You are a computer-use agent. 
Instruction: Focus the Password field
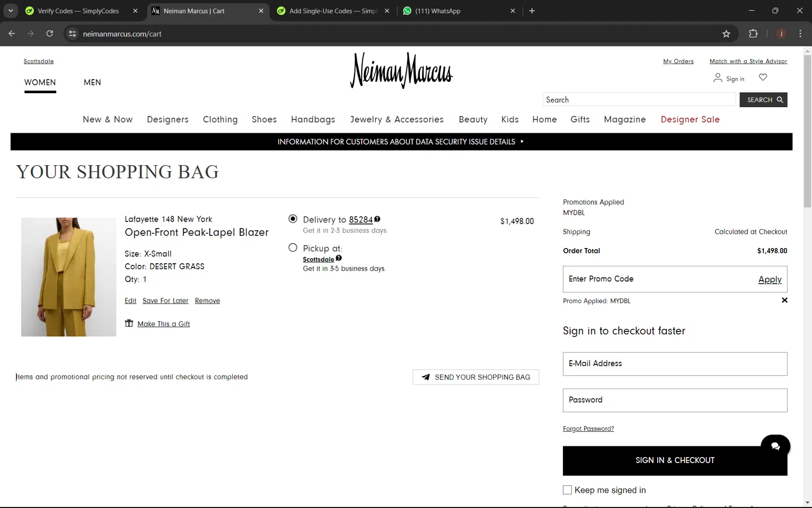(675, 400)
